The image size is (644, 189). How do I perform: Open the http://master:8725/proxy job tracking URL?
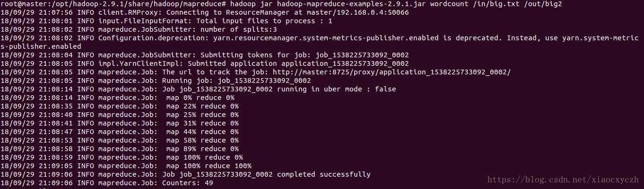click(392, 72)
